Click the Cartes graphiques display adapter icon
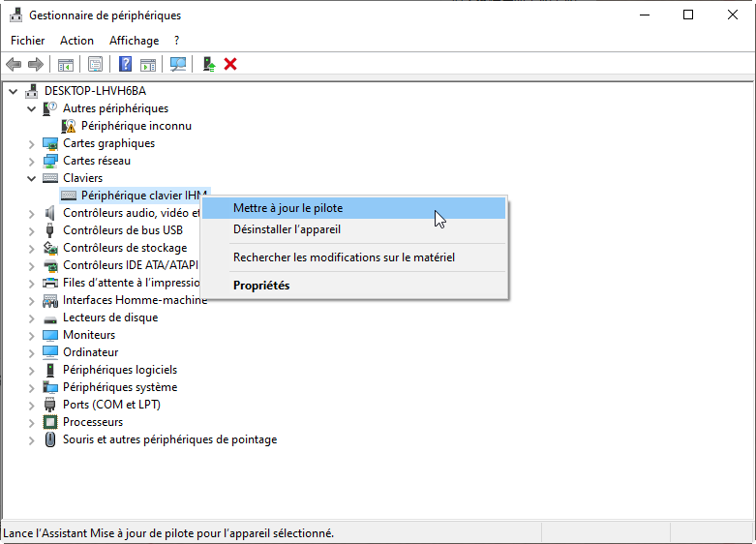 point(50,143)
